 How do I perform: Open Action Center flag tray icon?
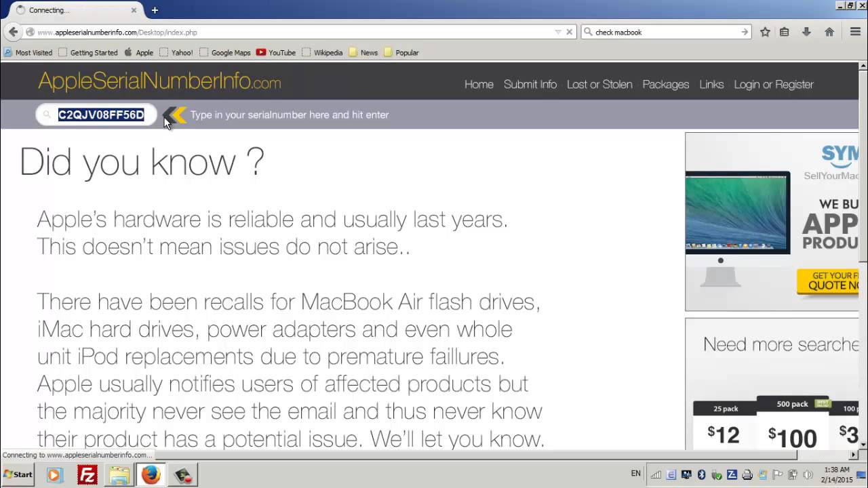(777, 474)
